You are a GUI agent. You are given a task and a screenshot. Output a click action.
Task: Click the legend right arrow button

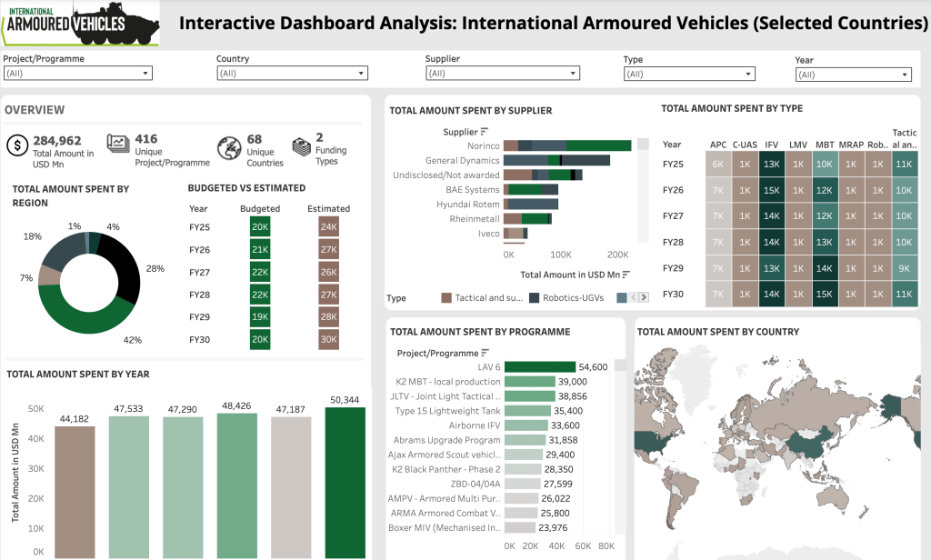coord(644,297)
